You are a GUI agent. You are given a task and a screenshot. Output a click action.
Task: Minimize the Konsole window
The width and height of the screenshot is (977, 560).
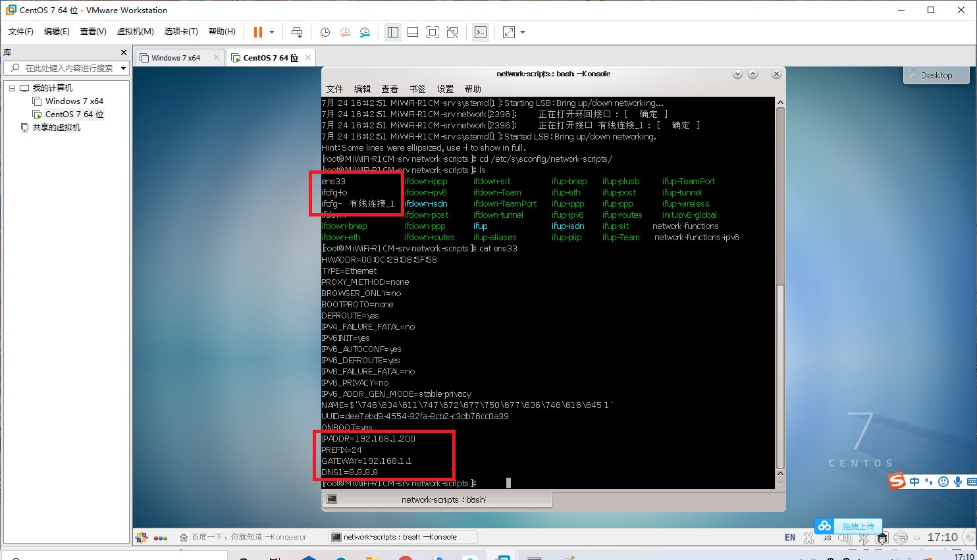coord(737,74)
